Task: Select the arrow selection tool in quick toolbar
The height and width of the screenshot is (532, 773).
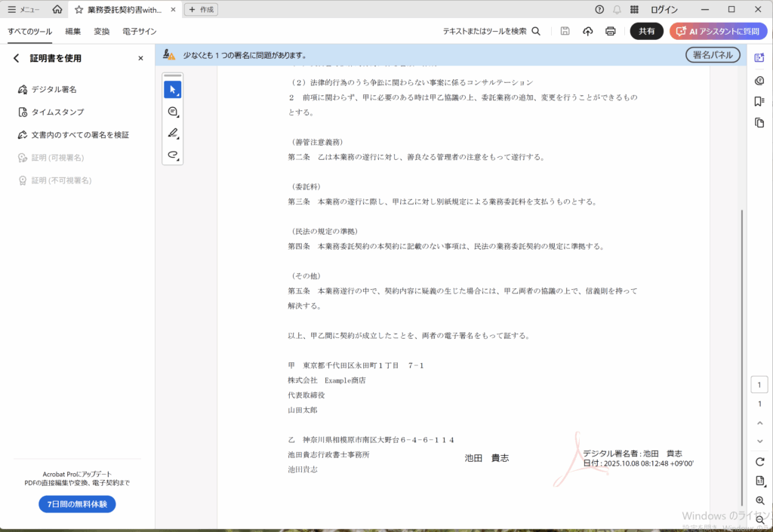Action: click(172, 90)
